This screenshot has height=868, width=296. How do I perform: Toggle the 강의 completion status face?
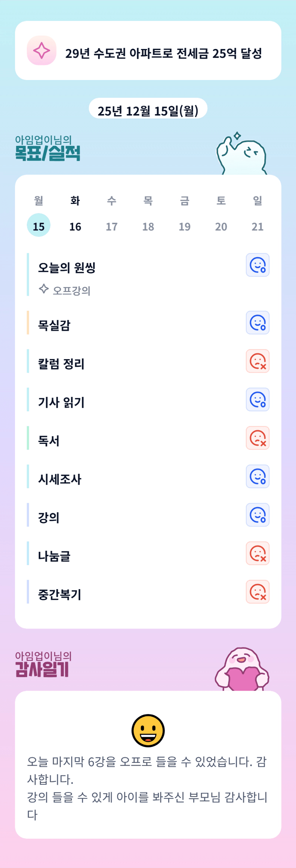click(x=257, y=515)
